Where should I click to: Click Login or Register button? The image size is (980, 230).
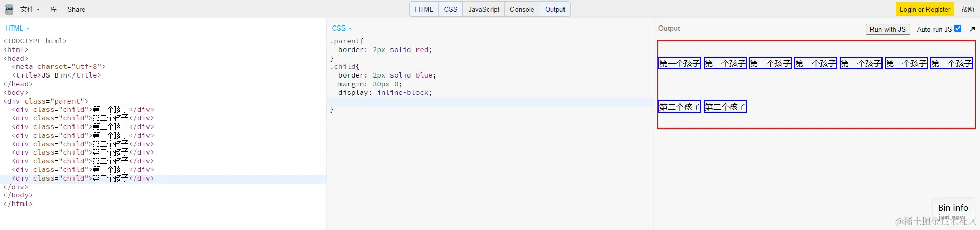tap(925, 9)
